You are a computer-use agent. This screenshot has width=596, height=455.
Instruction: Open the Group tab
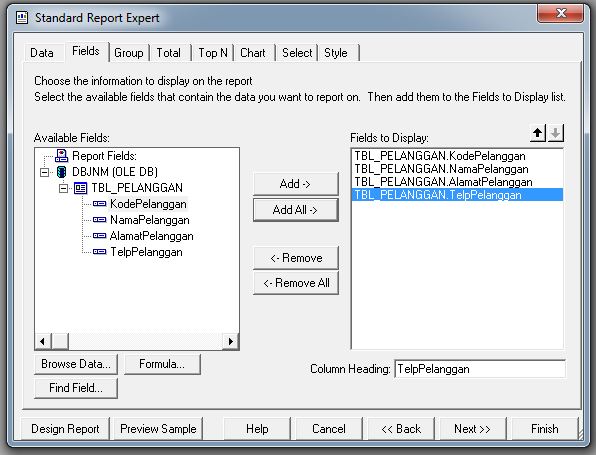129,53
